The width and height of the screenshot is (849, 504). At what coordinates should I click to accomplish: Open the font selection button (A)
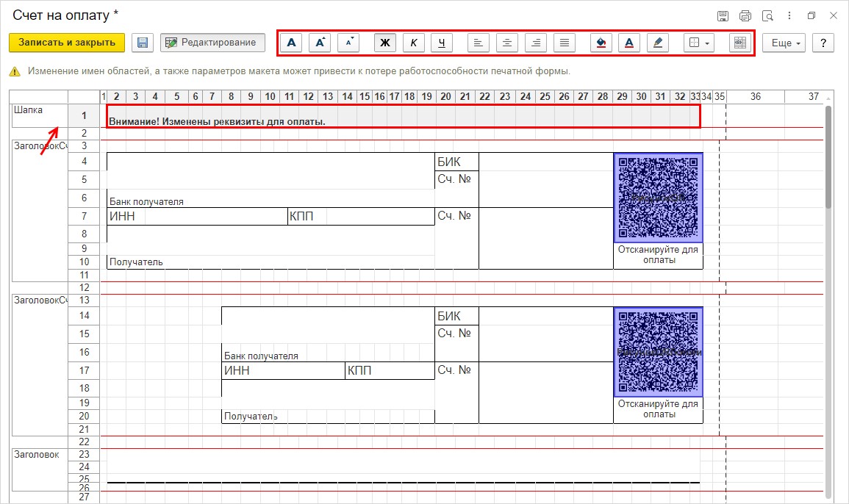(x=291, y=43)
